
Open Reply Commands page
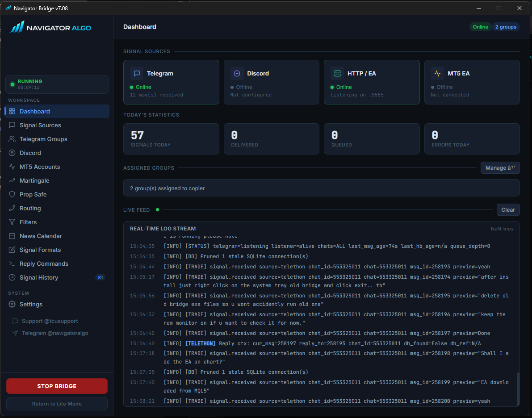57,263
